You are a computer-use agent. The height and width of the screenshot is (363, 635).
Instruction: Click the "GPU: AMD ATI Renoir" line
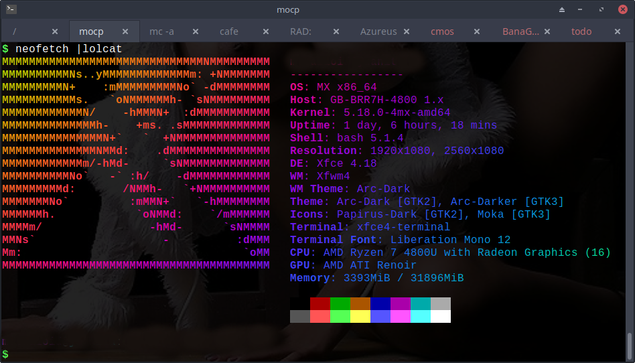click(353, 266)
